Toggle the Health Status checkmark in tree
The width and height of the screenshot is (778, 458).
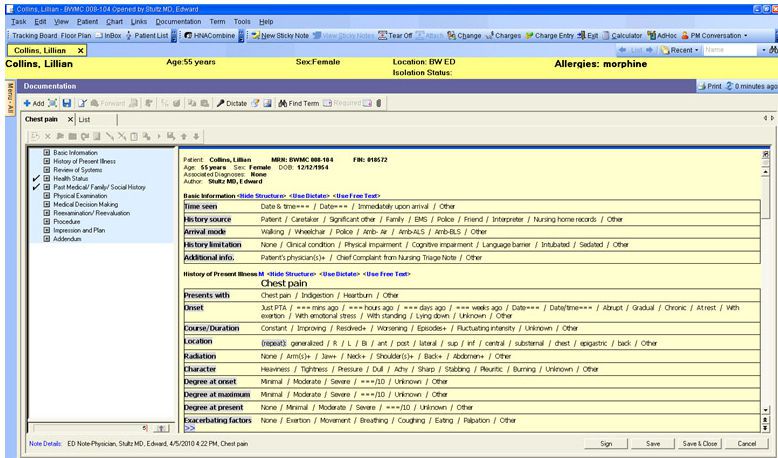pyautogui.click(x=36, y=179)
